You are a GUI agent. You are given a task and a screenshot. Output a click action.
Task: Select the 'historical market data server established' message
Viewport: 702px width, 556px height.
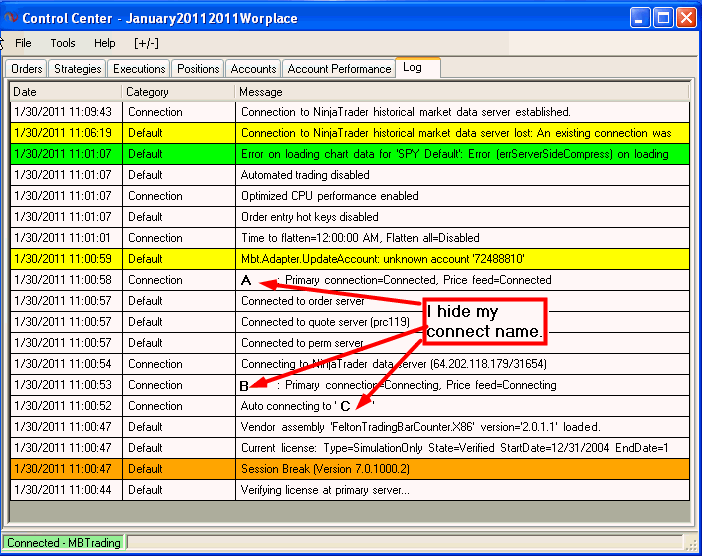[x=462, y=112]
